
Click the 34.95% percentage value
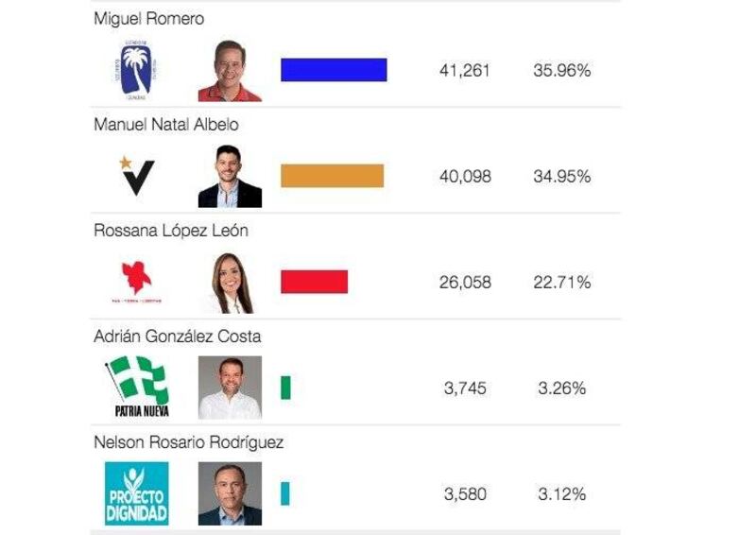(562, 177)
